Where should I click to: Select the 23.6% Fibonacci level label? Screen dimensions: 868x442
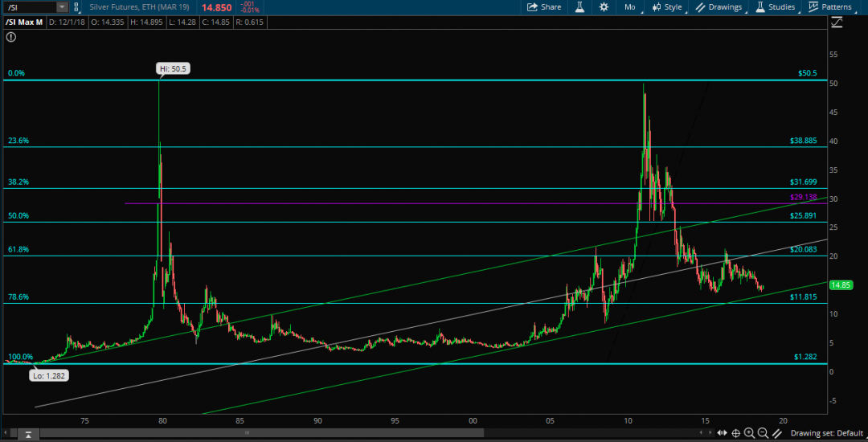tap(18, 141)
